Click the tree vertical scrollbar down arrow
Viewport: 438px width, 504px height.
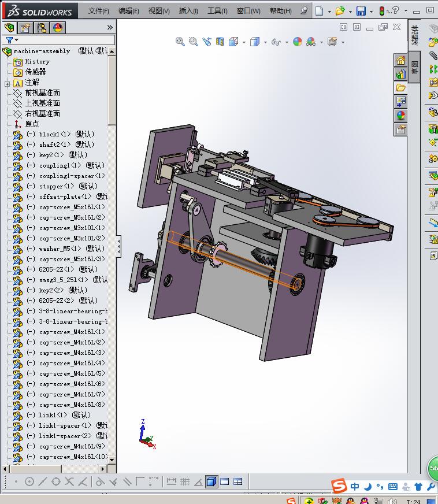112,459
